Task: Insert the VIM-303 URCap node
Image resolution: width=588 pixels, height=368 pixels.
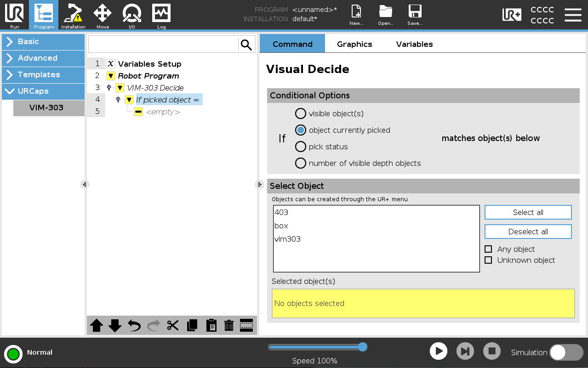Action: point(49,108)
